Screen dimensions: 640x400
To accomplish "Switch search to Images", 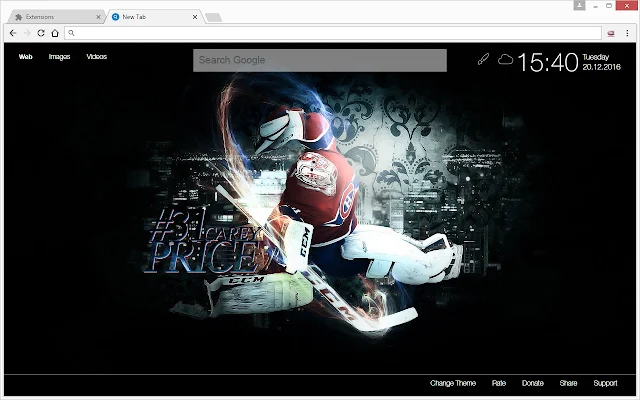I will [x=60, y=57].
